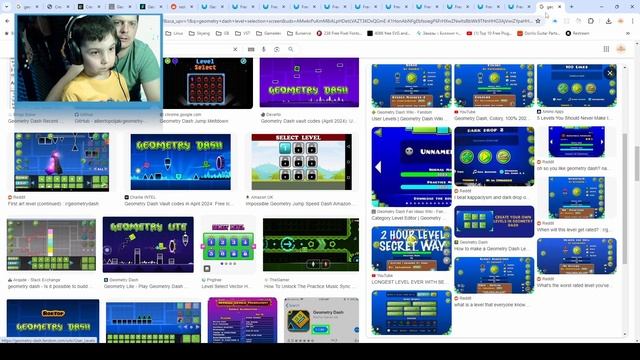Click 'How to make a Geometry Dash Le...' link
Image resolution: width=640 pixels, height=360 pixels.
click(491, 249)
